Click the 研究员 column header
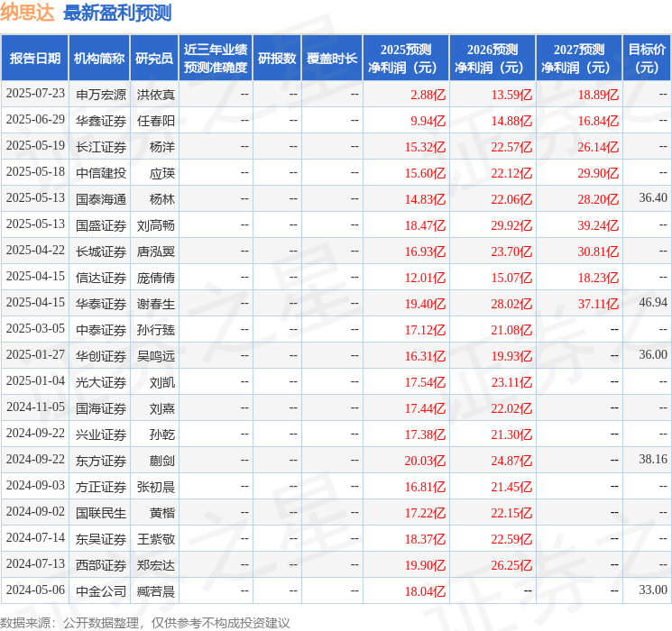This screenshot has width=672, height=631. click(154, 59)
